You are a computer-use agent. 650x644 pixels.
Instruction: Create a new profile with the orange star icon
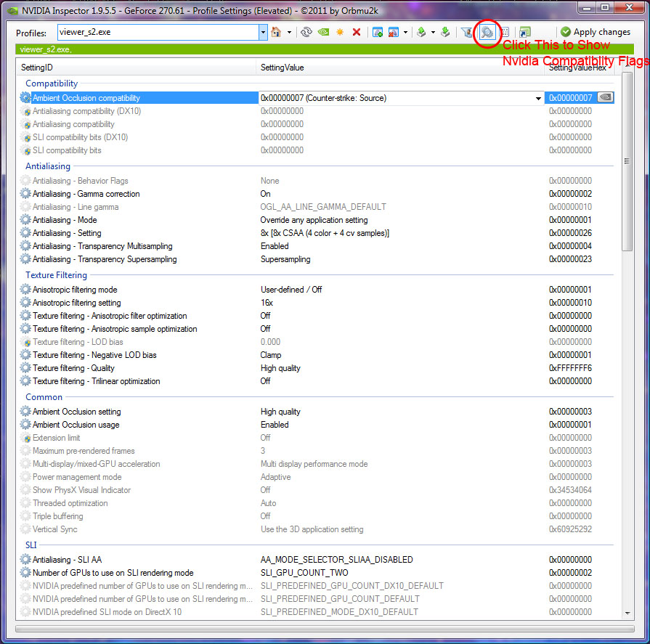[x=340, y=32]
